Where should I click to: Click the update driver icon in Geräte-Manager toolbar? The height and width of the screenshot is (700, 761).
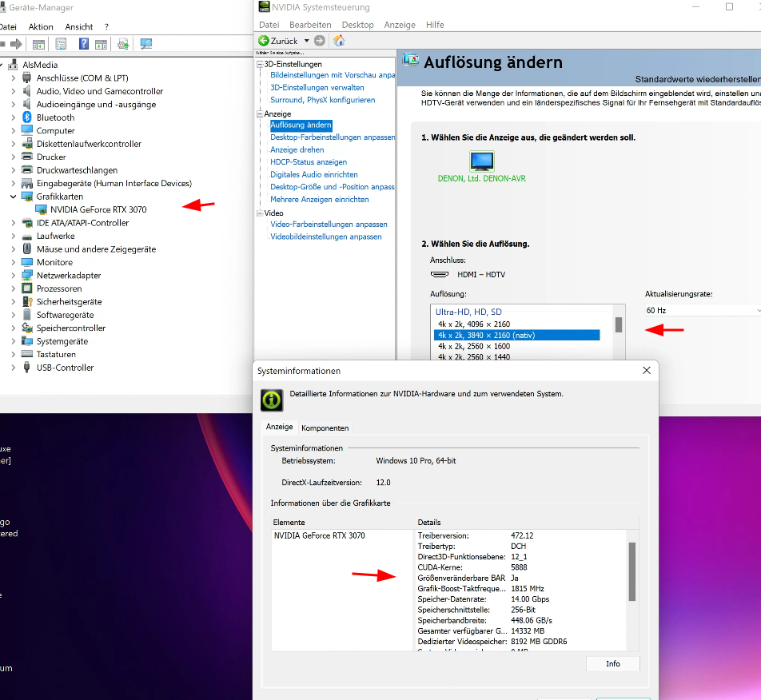click(123, 44)
